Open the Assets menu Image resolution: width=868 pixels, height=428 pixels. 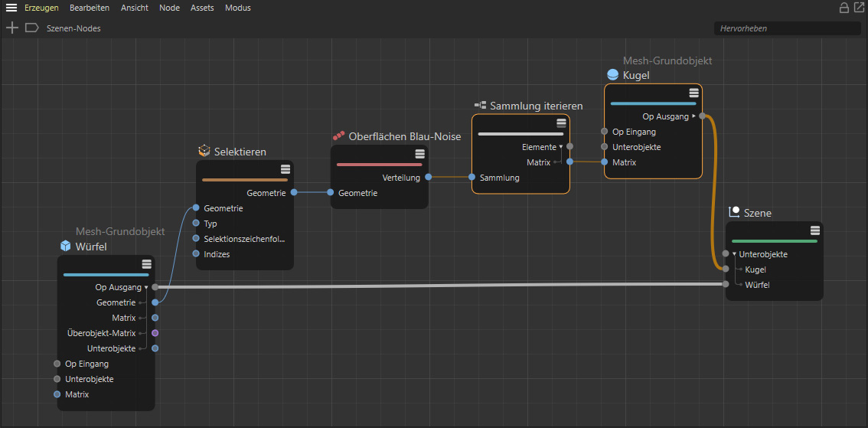(202, 8)
